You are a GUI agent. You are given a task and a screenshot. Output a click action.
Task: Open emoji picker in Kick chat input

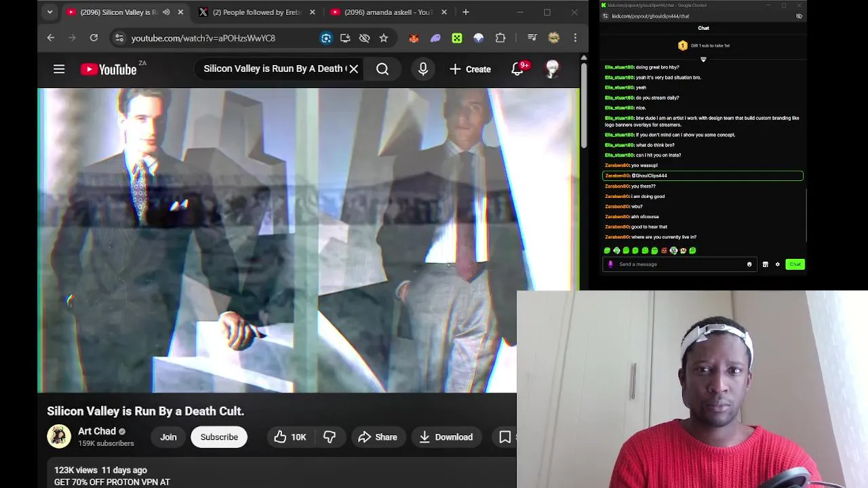coord(749,264)
